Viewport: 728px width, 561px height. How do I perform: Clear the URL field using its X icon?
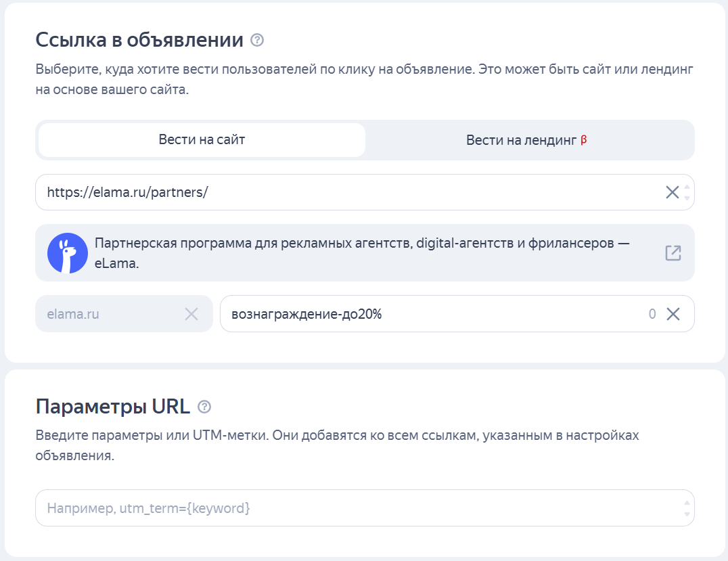(672, 192)
